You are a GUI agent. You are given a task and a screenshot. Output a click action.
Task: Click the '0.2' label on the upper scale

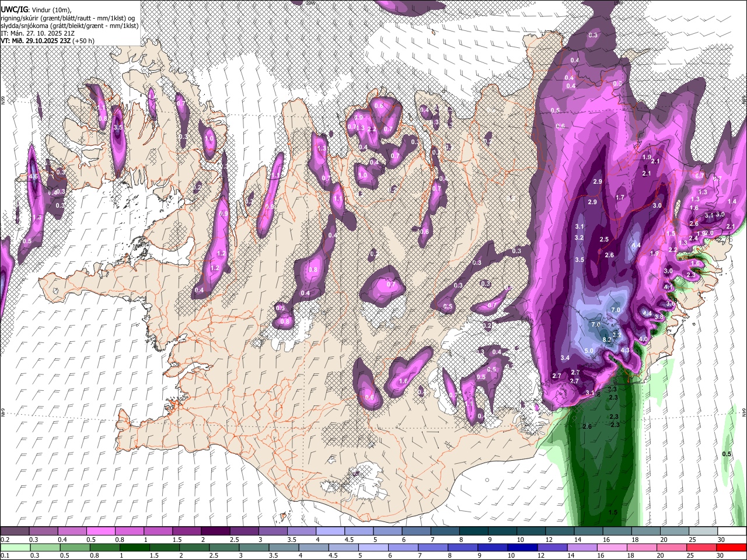click(5, 540)
